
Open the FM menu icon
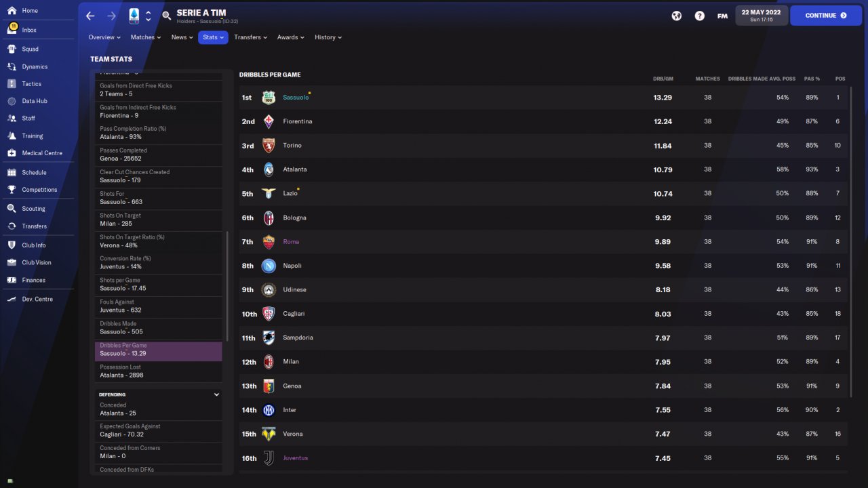(x=722, y=16)
